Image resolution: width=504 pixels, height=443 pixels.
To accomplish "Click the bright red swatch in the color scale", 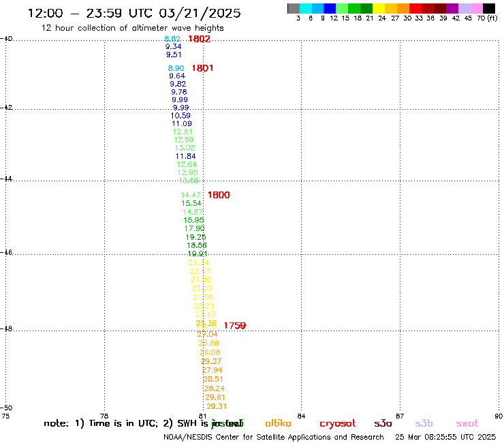I will (415, 8).
